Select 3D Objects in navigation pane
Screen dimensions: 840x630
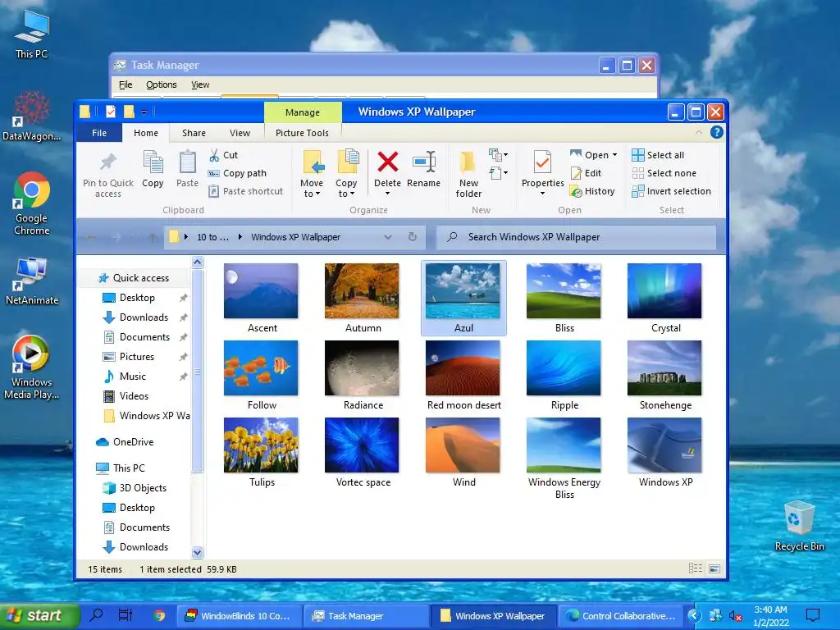point(134,488)
